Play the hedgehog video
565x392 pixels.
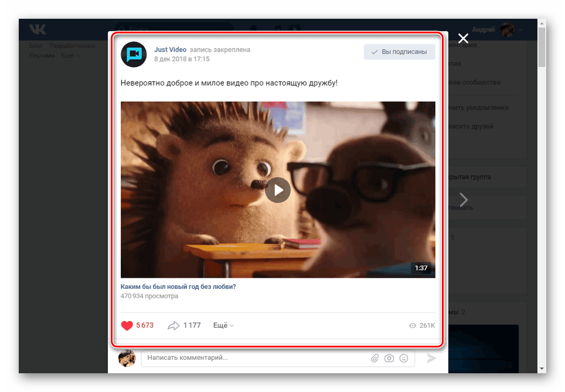(x=278, y=190)
